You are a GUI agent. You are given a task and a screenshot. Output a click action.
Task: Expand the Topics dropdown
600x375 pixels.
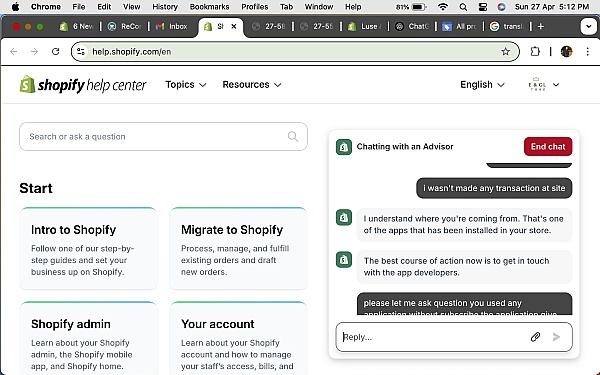[186, 85]
